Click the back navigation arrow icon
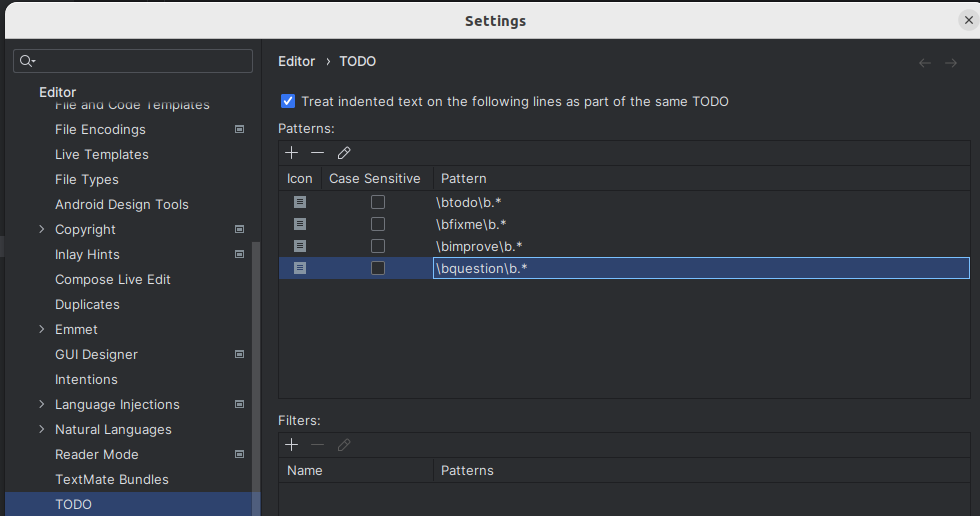Viewport: 980px width, 516px height. pyautogui.click(x=925, y=63)
